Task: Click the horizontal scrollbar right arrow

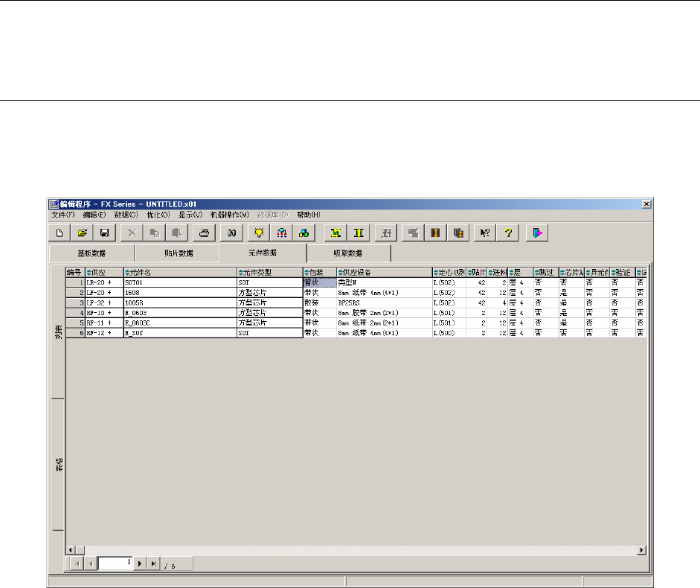Action: click(642, 550)
